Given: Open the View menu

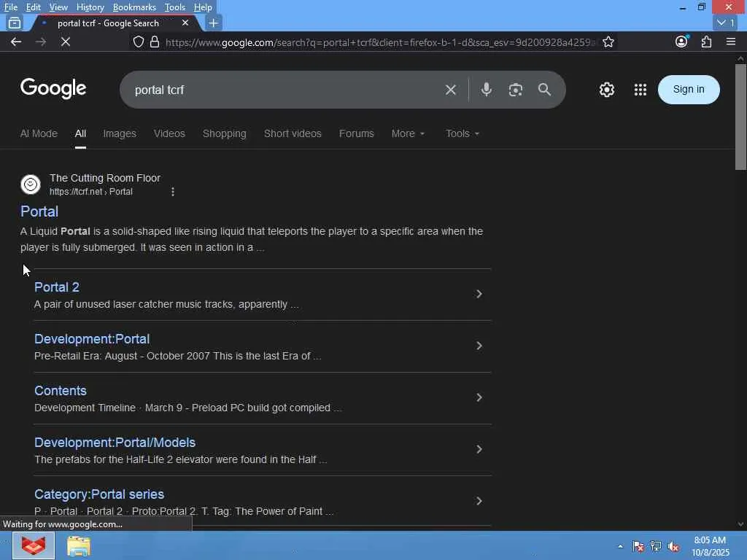Looking at the screenshot, I should [58, 7].
